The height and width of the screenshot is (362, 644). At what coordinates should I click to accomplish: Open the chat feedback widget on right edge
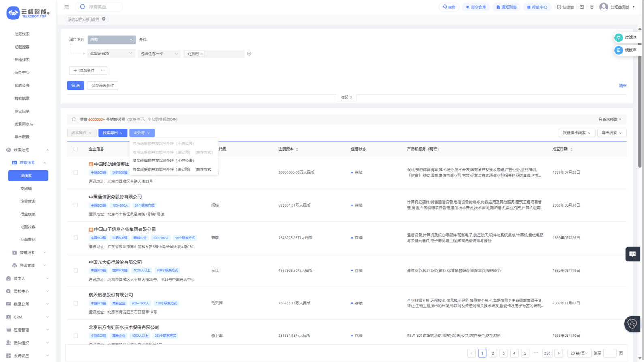point(632,254)
